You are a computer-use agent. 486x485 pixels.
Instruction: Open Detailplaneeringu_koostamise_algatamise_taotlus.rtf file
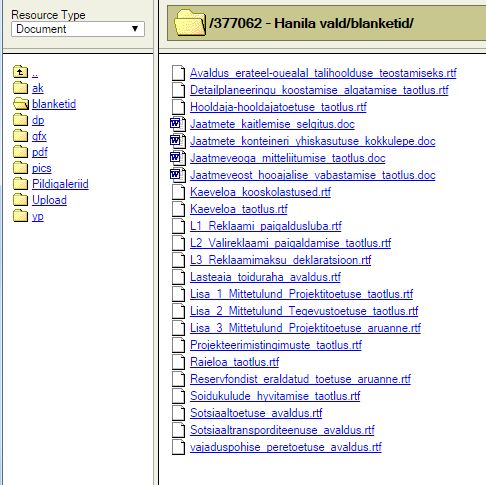pos(319,90)
